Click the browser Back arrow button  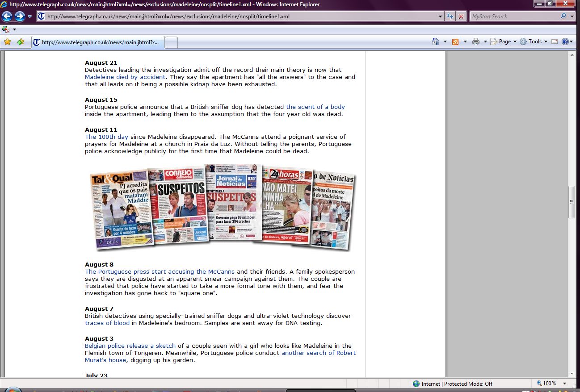pos(7,17)
